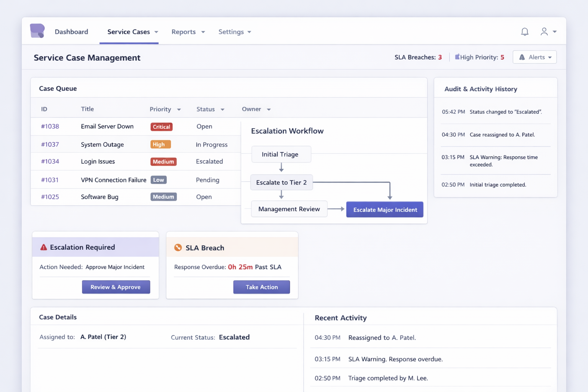The height and width of the screenshot is (392, 588).
Task: Open the Status column filter
Action: tap(222, 109)
